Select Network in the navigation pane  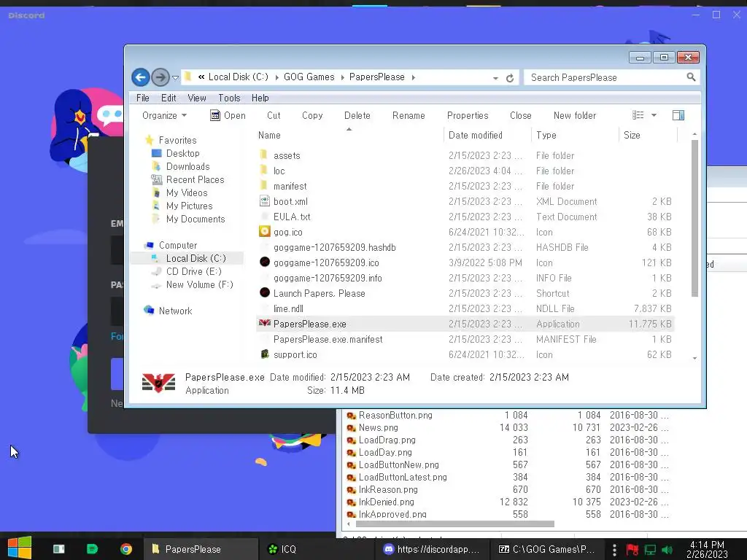click(175, 311)
